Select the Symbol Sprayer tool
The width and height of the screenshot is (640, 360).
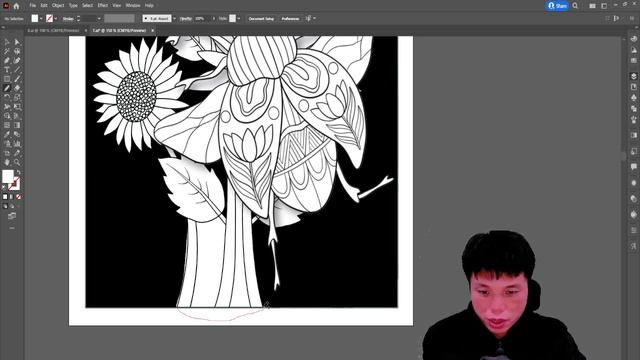click(7, 144)
